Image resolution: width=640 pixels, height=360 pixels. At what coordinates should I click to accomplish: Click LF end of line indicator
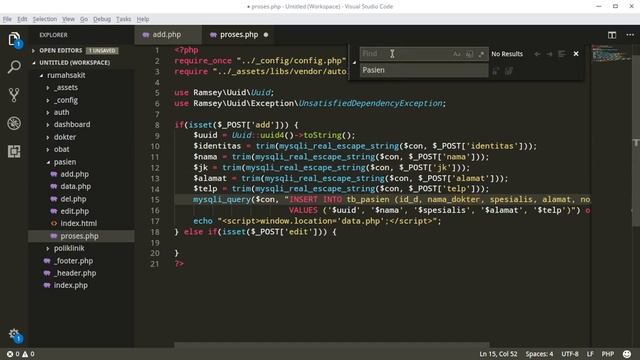590,354
